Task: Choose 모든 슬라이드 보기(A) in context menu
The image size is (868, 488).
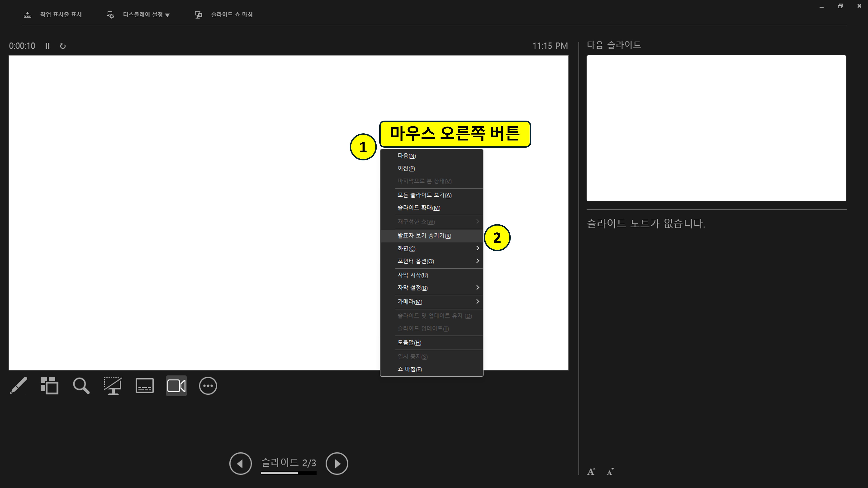Action: pos(424,195)
